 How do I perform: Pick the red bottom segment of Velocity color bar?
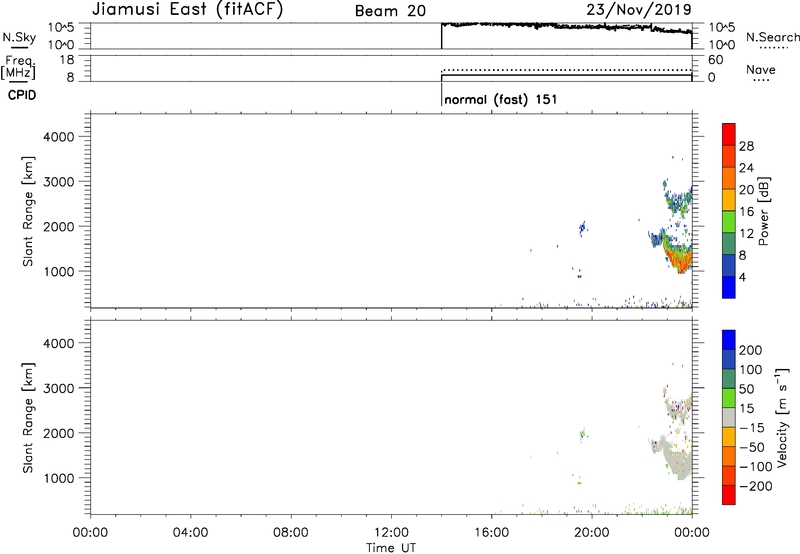coord(729,495)
